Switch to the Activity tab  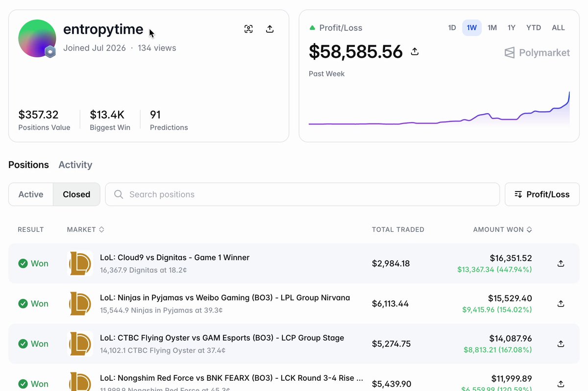click(75, 165)
